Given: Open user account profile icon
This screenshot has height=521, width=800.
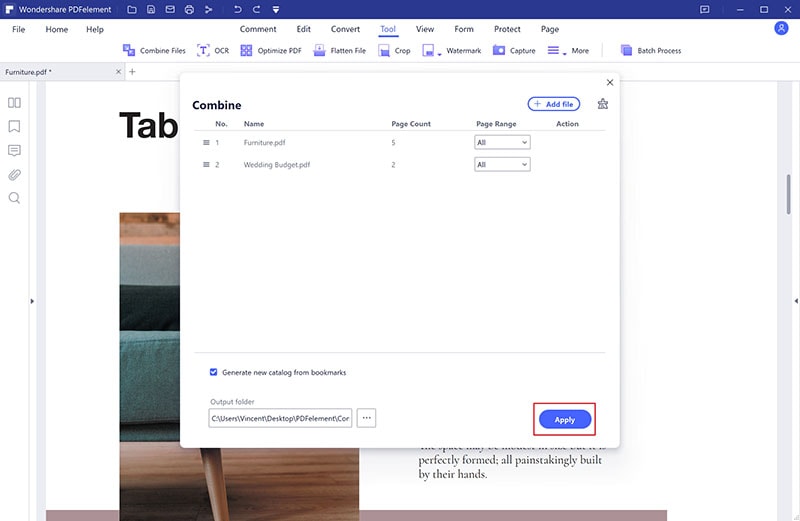Looking at the screenshot, I should [781, 28].
